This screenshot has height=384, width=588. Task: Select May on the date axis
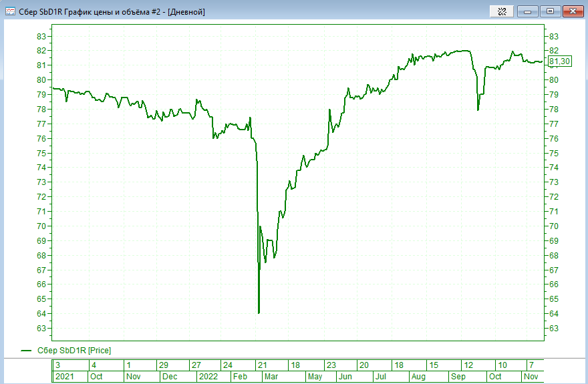coord(315,377)
